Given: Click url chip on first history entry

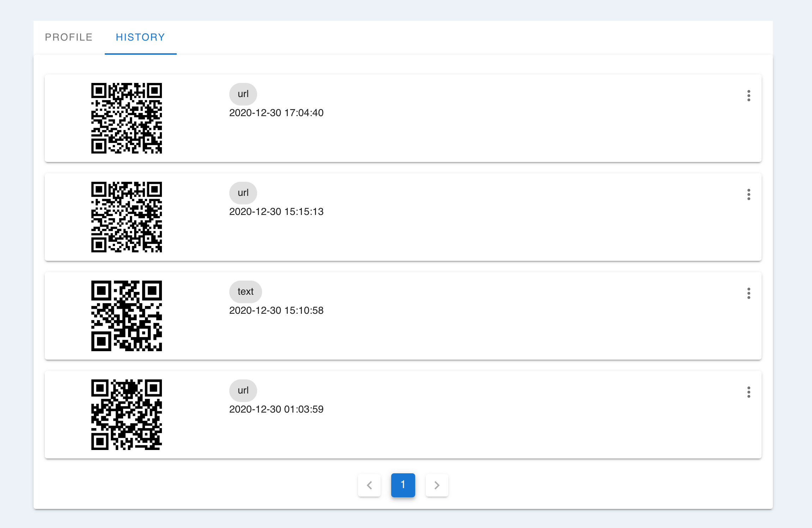Looking at the screenshot, I should pyautogui.click(x=243, y=94).
